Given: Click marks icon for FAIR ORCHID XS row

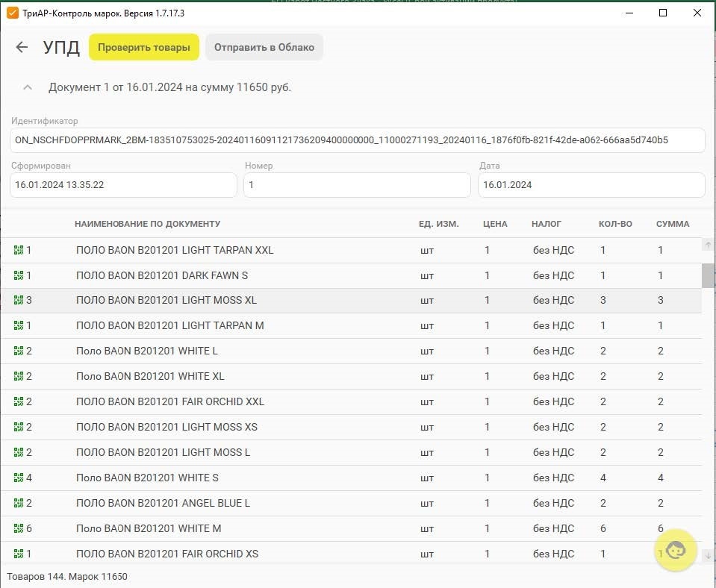Looking at the screenshot, I should [x=18, y=554].
